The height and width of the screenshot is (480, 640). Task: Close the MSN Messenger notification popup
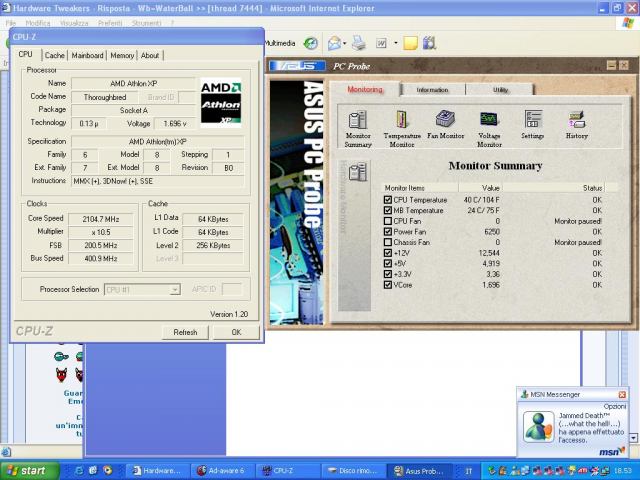tap(622, 395)
